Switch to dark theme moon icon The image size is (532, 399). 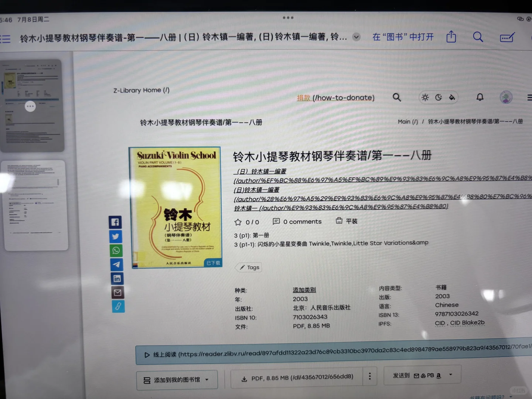pos(439,98)
